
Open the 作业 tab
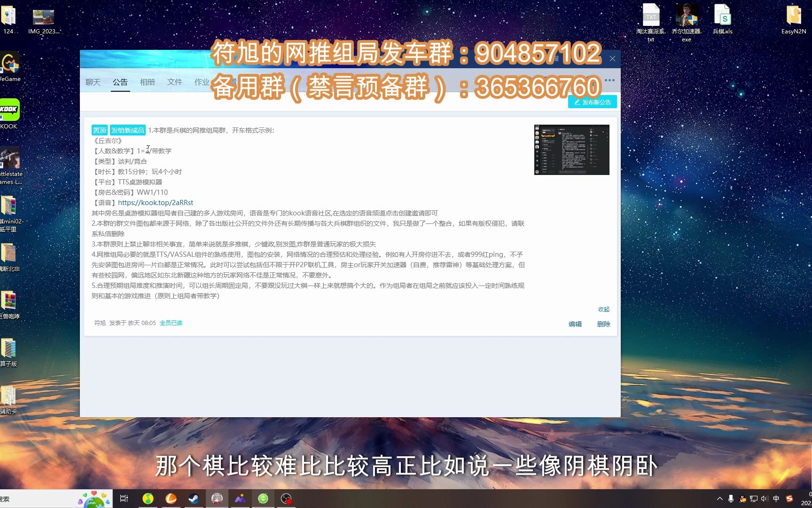(202, 82)
